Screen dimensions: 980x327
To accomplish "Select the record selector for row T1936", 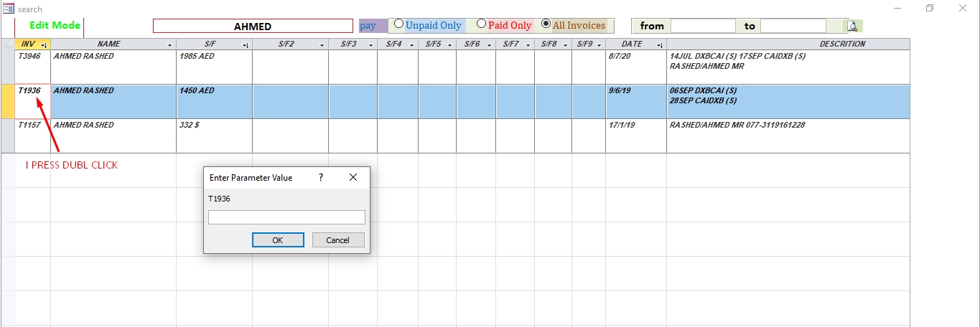I will click(x=7, y=101).
